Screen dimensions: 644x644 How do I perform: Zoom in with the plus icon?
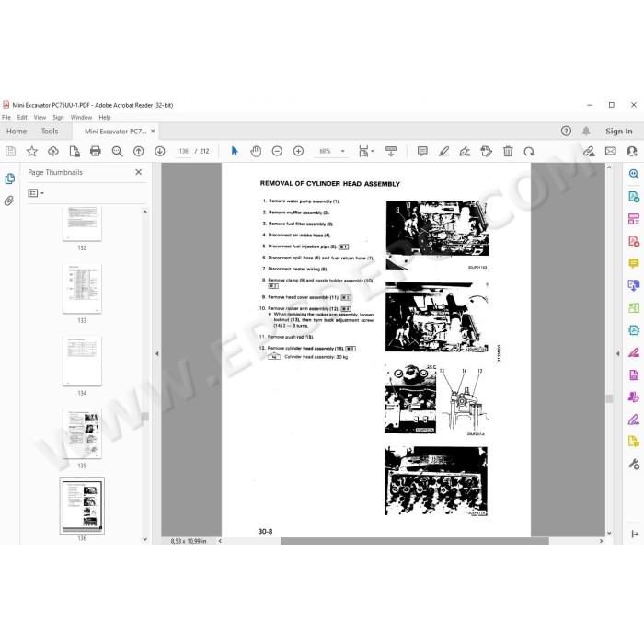(x=299, y=151)
